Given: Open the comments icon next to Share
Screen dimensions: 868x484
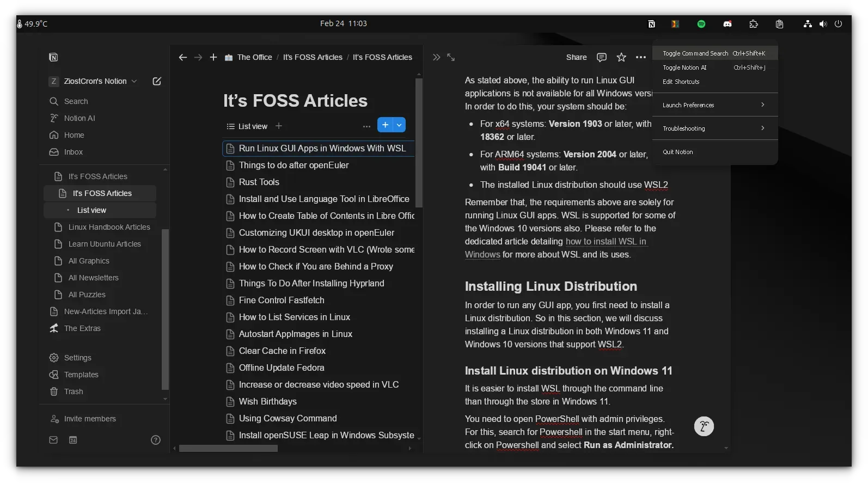Looking at the screenshot, I should (602, 57).
